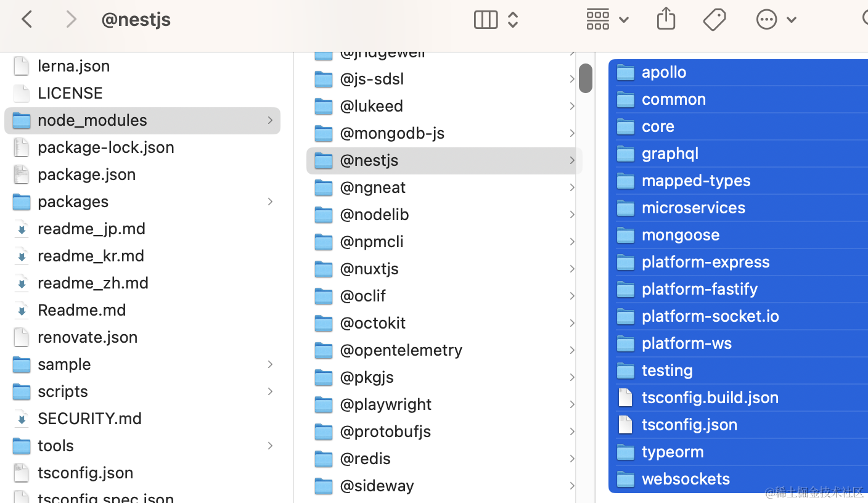
Task: Click the middle column scrollbar thumb
Action: [586, 78]
